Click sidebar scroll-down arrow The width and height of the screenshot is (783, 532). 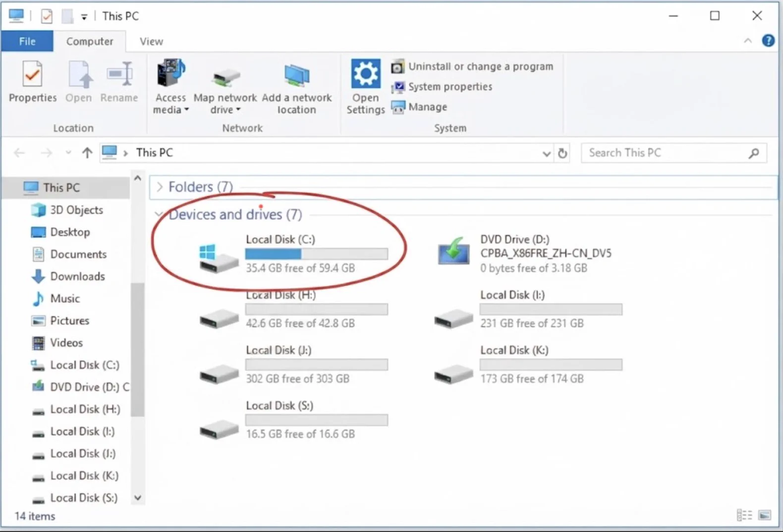pyautogui.click(x=138, y=498)
